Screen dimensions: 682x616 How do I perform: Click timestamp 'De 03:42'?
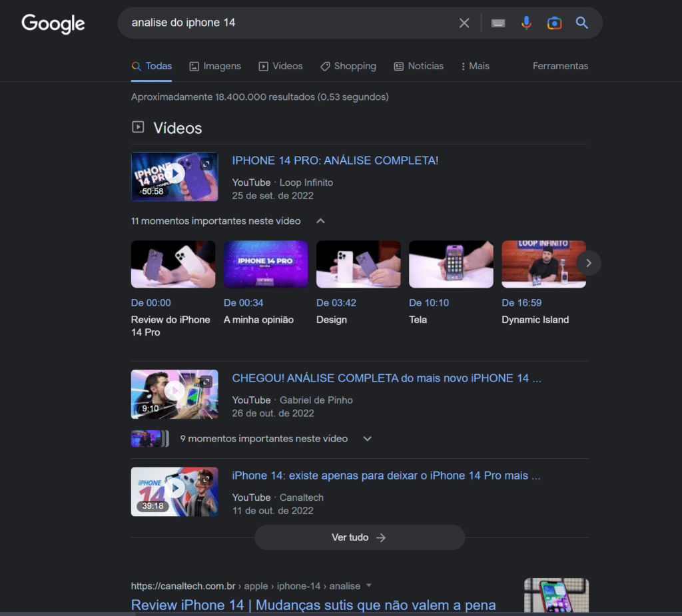[x=336, y=303]
